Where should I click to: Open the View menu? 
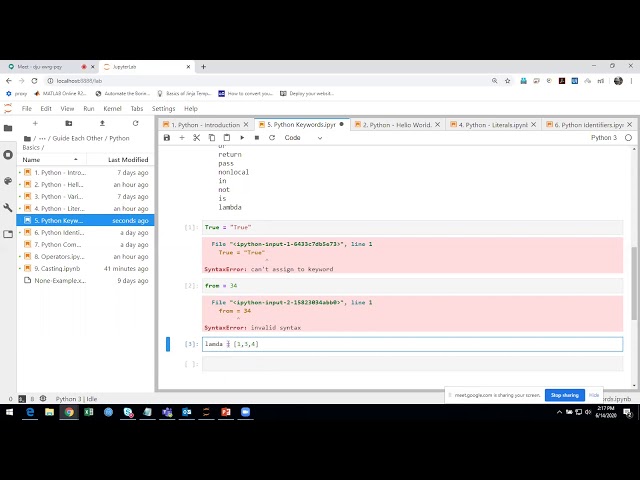pos(67,109)
